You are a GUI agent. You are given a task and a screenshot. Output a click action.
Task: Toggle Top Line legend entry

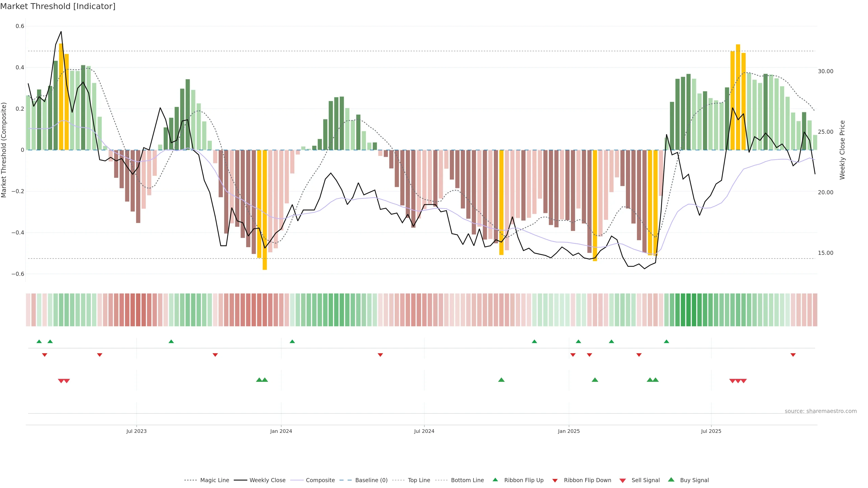[x=419, y=480]
